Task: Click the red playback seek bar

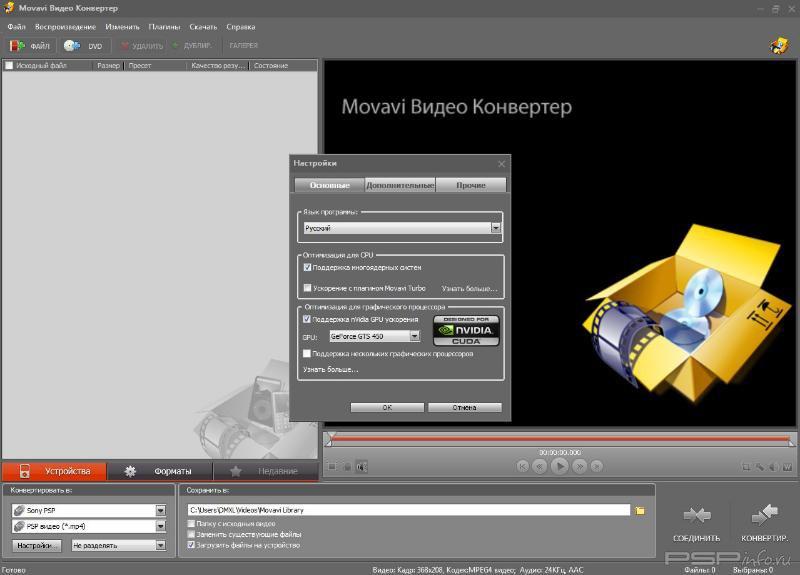Action: point(558,438)
